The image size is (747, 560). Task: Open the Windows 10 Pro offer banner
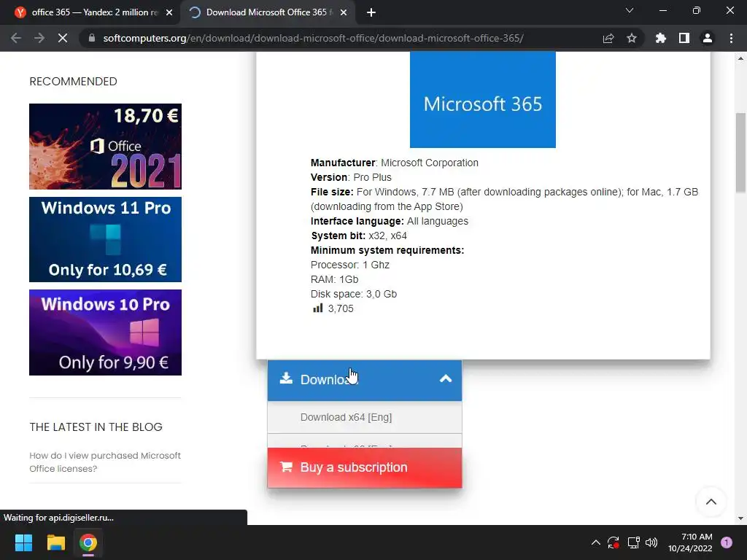coord(105,332)
